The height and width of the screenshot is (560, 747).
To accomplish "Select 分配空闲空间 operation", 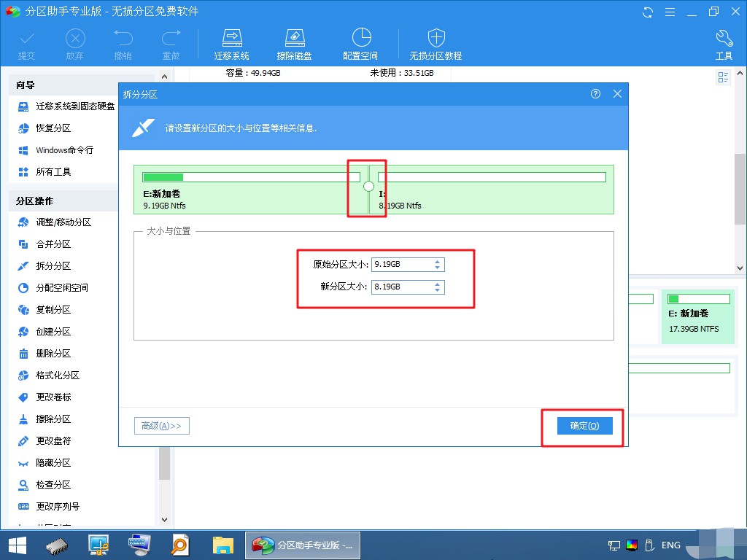I will [x=53, y=288].
